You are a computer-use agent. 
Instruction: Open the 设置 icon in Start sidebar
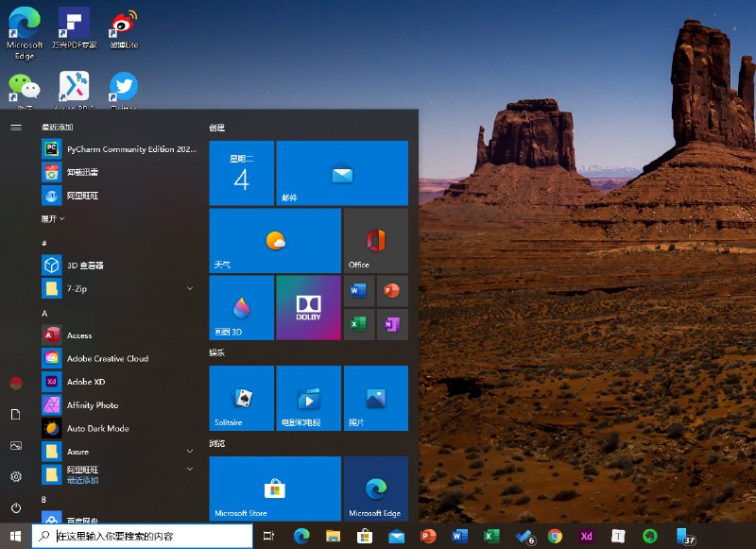pyautogui.click(x=14, y=477)
